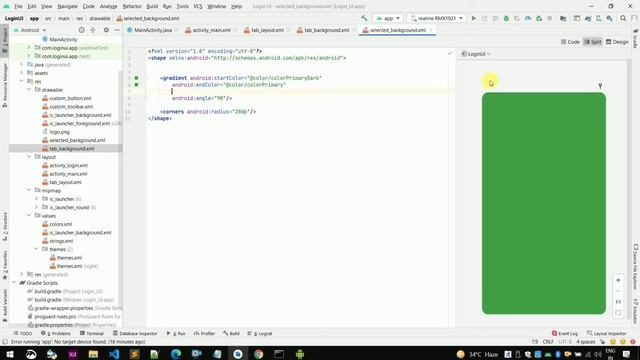Open the VCS menu
This screenshot has height=360, width=640.
point(198,6)
